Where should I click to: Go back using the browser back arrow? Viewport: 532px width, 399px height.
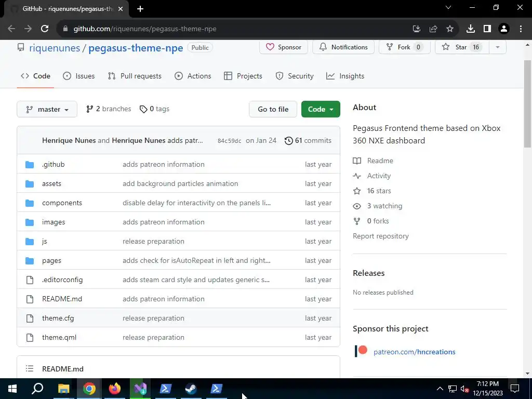pyautogui.click(x=11, y=29)
